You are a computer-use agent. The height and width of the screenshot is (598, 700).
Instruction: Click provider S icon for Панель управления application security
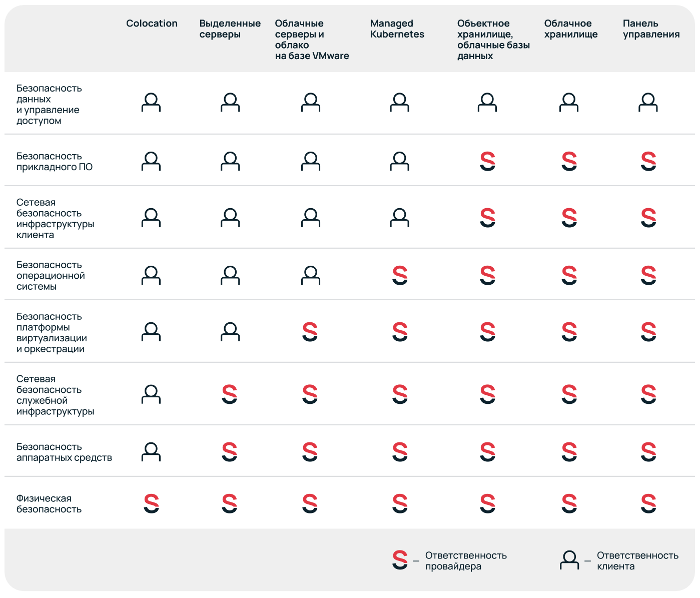[x=648, y=161]
